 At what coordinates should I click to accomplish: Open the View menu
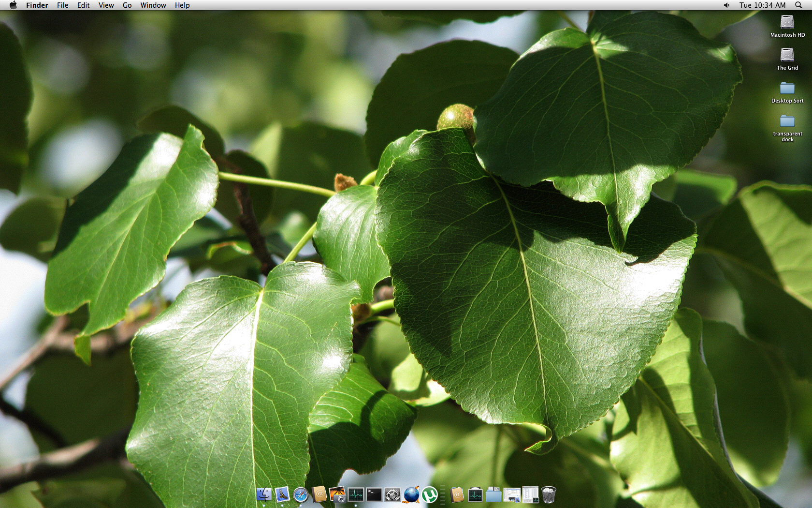point(106,5)
